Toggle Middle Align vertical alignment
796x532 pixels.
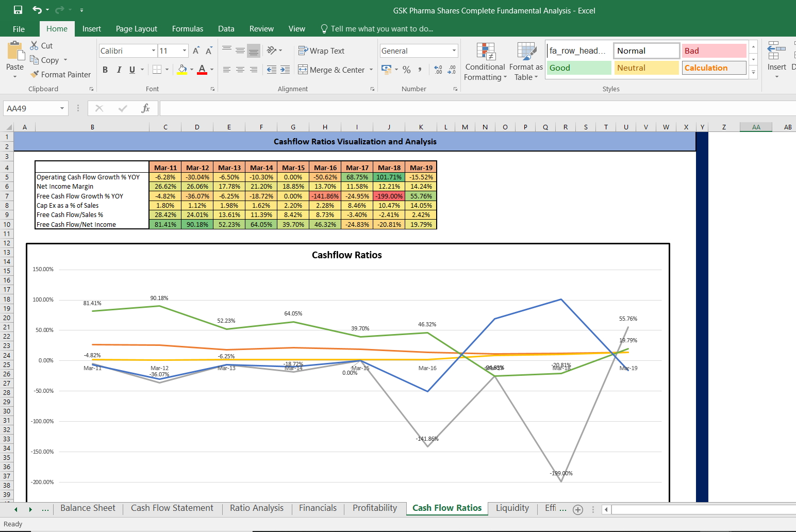coord(240,50)
